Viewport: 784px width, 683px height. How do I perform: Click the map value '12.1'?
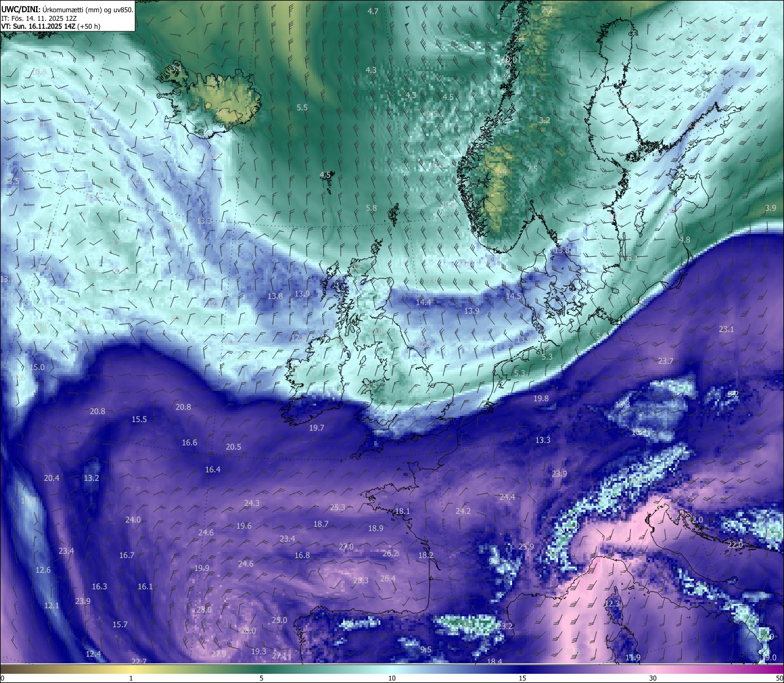[x=51, y=605]
